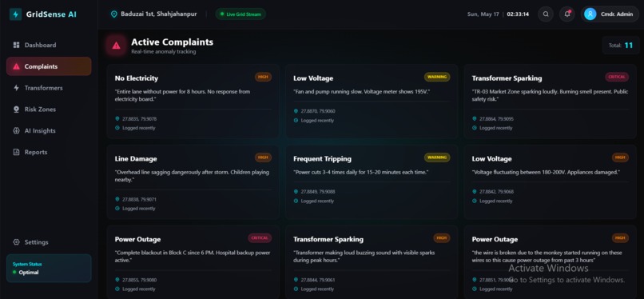Open the Frequent Tripping complaint title
Viewport: 644px width, 299px height.
pyautogui.click(x=323, y=158)
